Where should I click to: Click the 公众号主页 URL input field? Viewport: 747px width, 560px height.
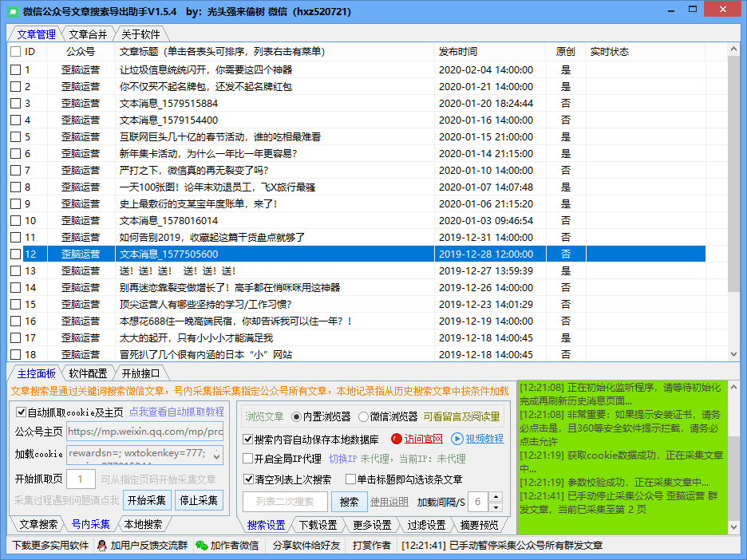click(144, 432)
